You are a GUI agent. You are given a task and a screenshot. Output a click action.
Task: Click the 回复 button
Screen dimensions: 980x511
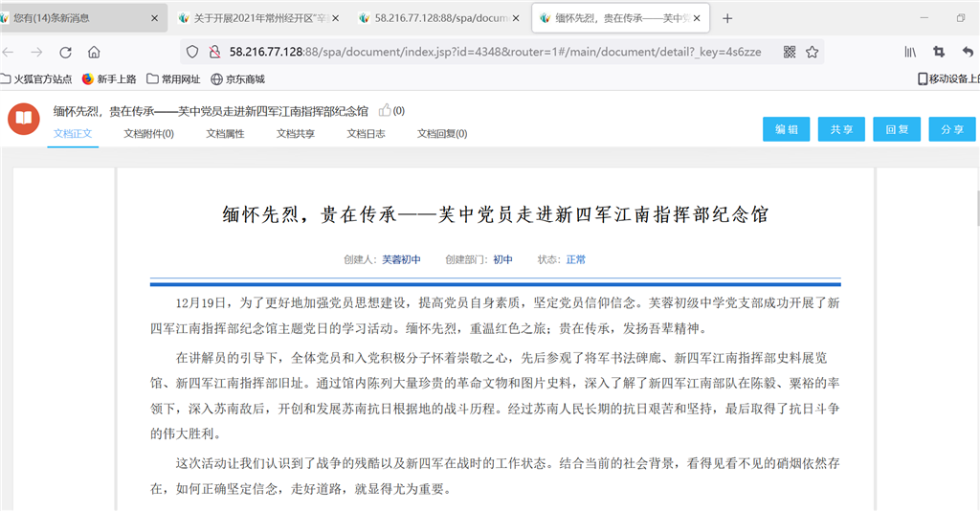[x=897, y=130]
